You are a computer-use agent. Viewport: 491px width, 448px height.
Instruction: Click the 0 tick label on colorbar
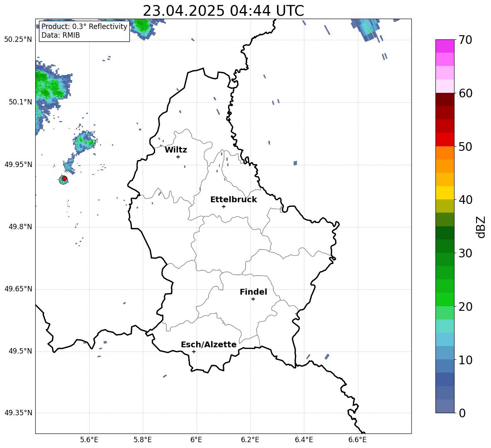pos(462,413)
